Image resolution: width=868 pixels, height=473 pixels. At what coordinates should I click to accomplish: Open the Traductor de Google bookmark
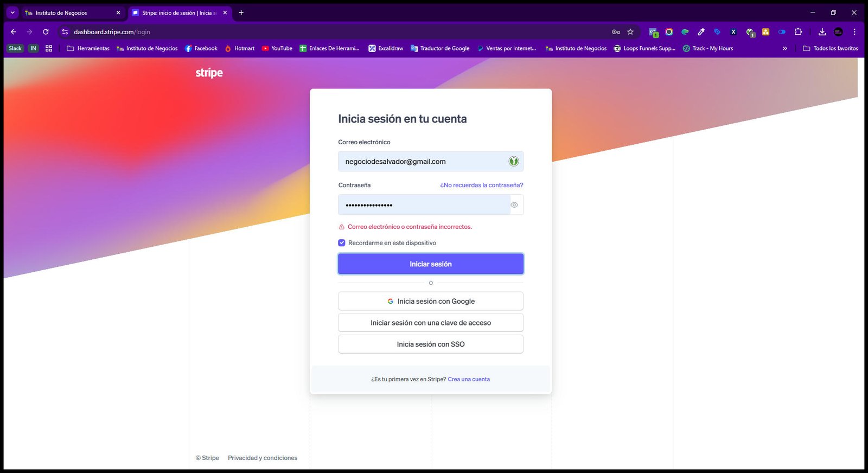[x=440, y=48]
